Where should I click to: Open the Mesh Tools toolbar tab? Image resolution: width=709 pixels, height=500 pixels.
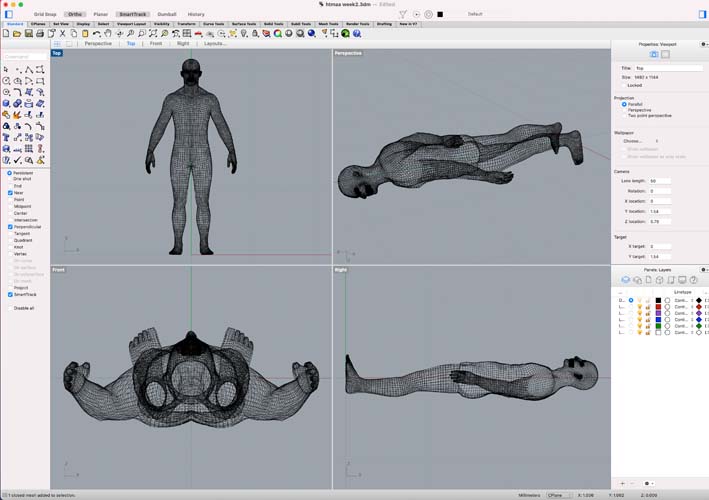click(328, 24)
